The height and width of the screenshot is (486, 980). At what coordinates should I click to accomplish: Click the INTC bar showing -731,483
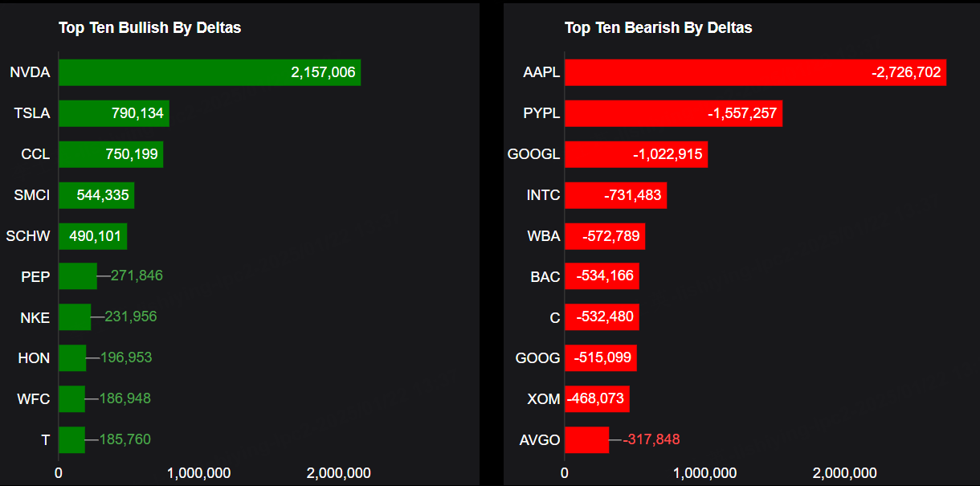[615, 194]
